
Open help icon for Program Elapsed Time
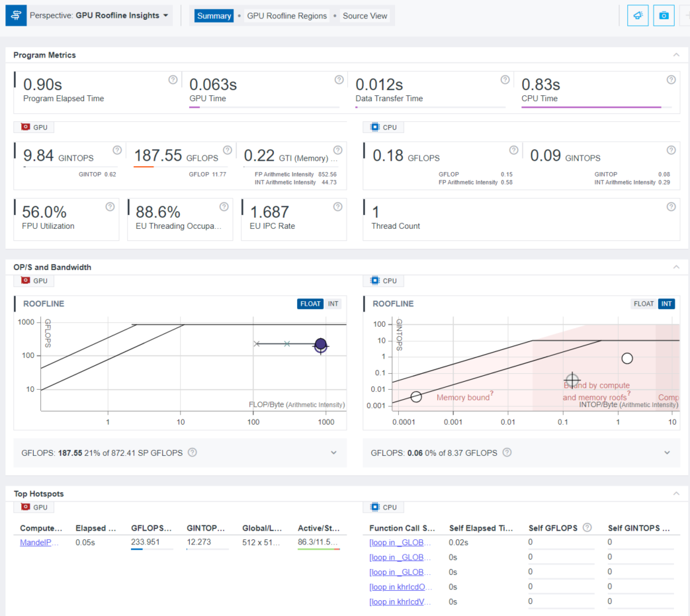point(173,80)
